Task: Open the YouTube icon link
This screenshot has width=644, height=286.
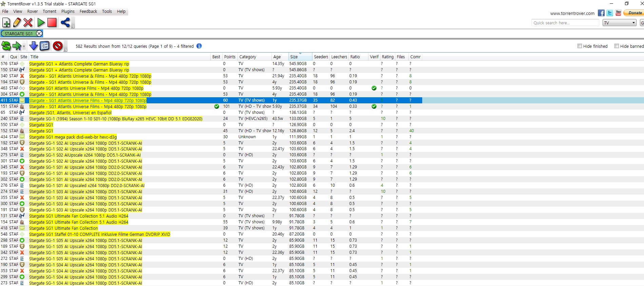Action: 618,13
